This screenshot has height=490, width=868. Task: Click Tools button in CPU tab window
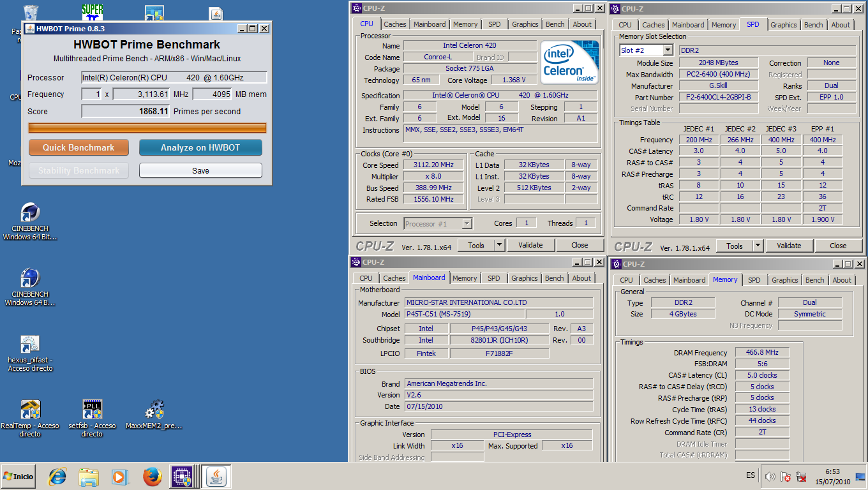click(476, 245)
